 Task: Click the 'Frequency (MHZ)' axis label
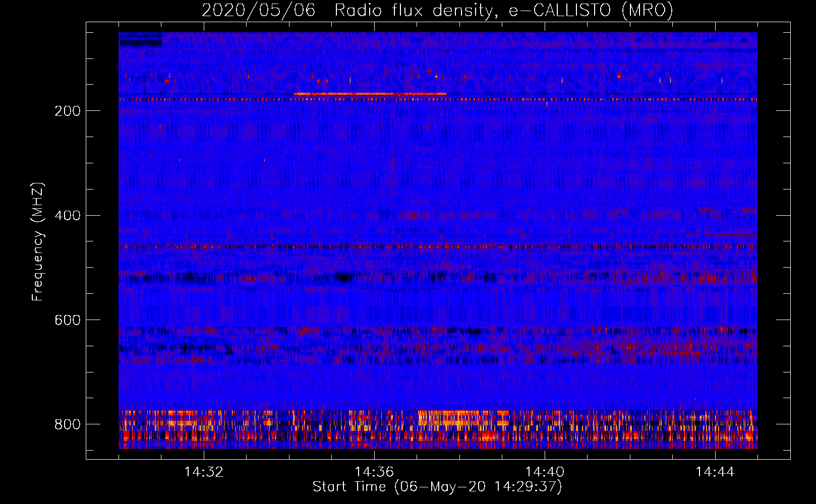[x=38, y=242]
